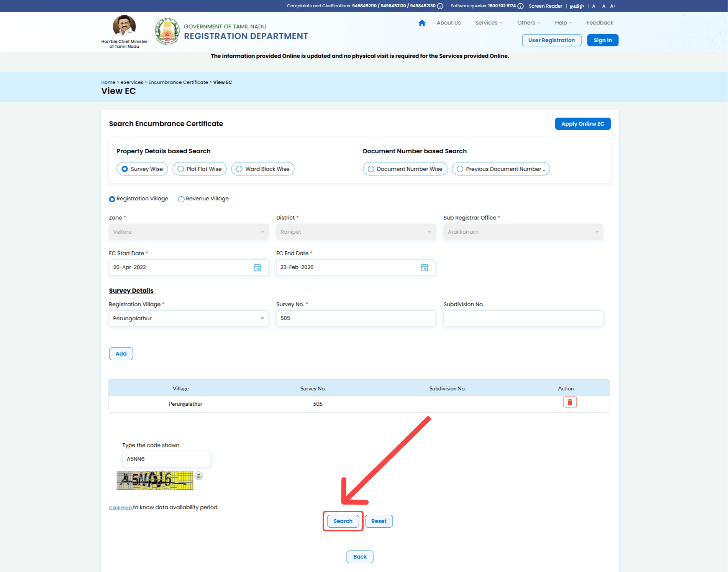The width and height of the screenshot is (728, 572).
Task: Click the Tamil Nadu government emblem logo
Action: (x=167, y=31)
